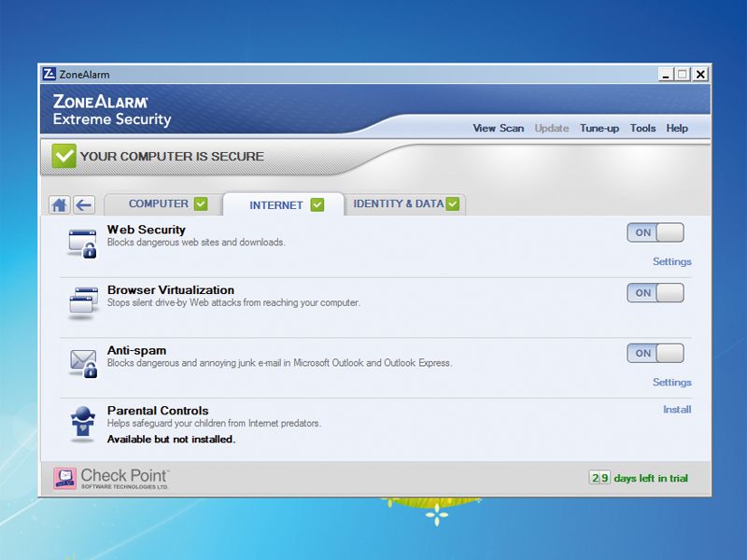The width and height of the screenshot is (747, 560).
Task: Click the green checkmark on Internet tab
Action: 317,204
